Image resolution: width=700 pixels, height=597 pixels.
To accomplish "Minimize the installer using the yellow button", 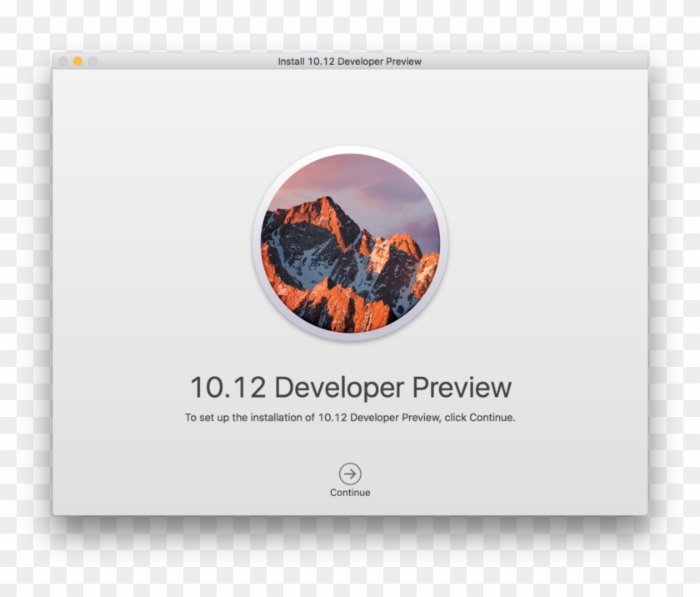I will pyautogui.click(x=78, y=62).
